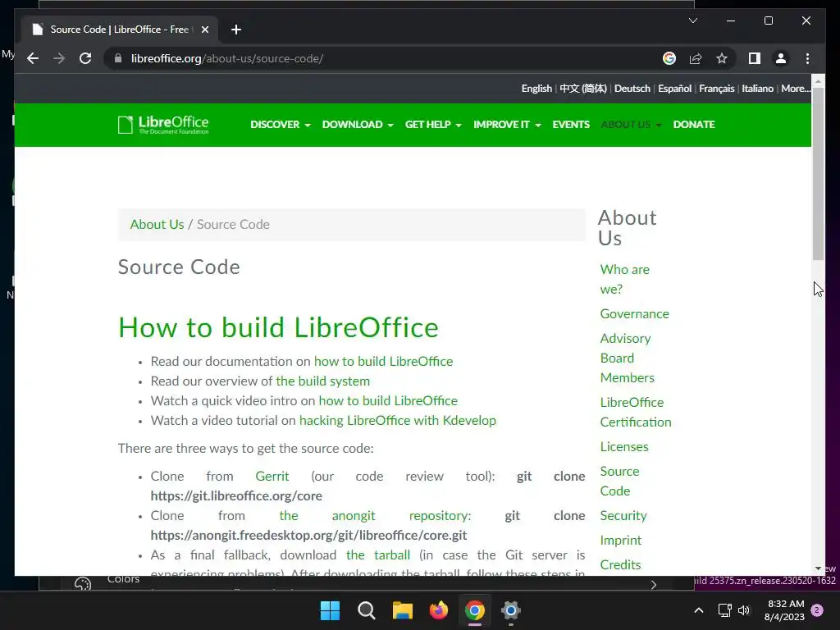Expand the Colors row chevron in Settings window

click(654, 584)
